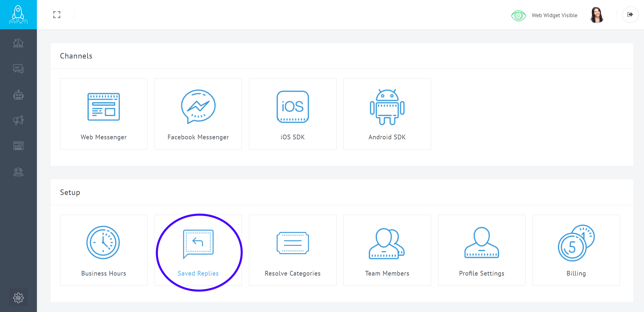
Task: Open Saved Replies setup tile
Action: tap(198, 250)
